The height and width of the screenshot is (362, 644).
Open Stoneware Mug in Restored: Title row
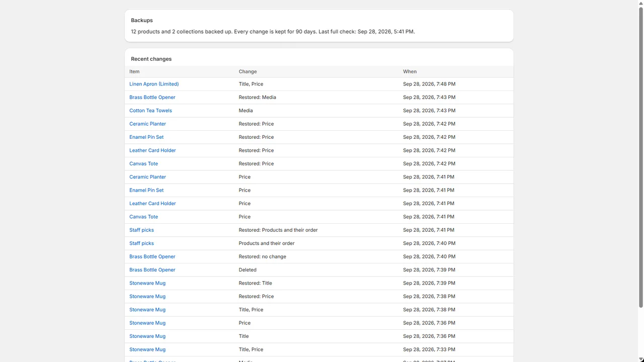[x=147, y=283]
